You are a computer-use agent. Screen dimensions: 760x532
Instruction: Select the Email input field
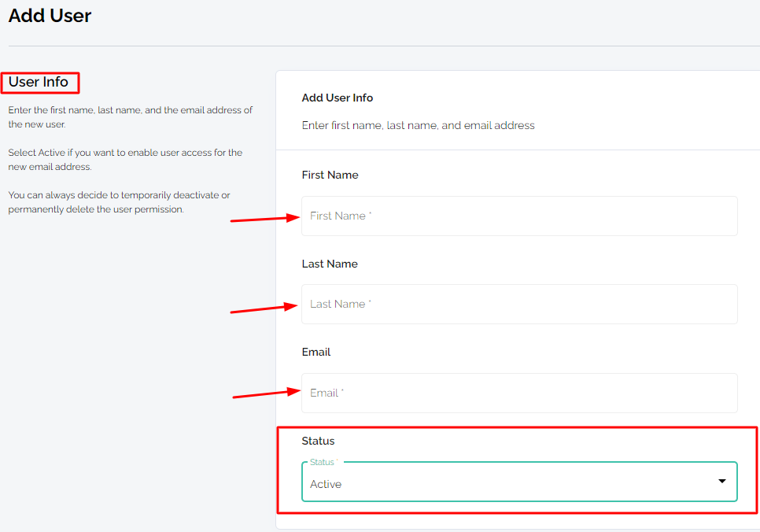tap(519, 393)
